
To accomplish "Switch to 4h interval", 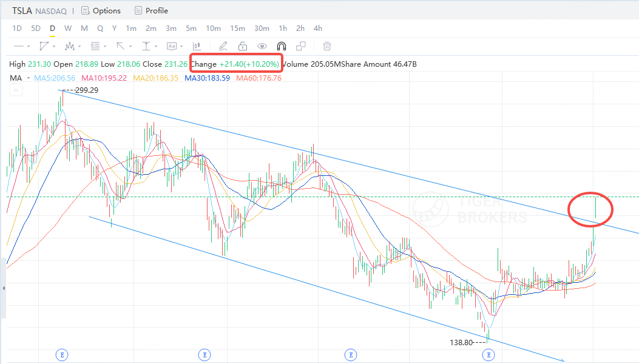I will tap(318, 28).
